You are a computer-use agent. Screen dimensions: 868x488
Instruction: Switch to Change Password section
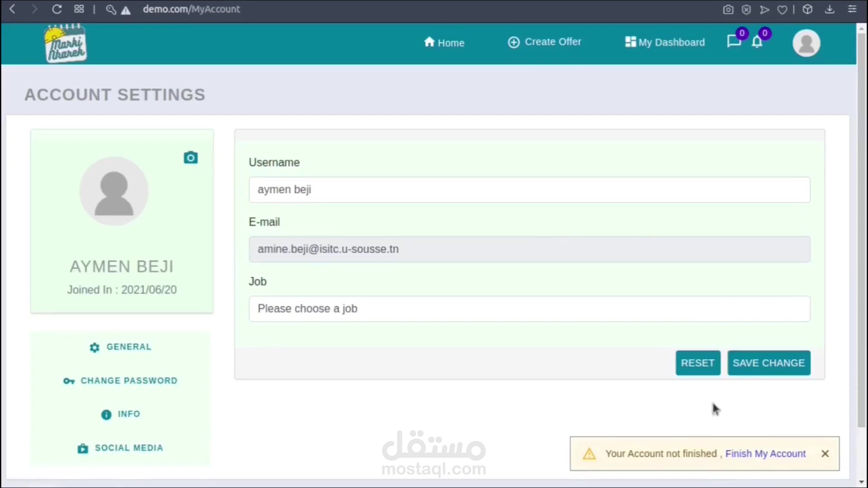click(120, 381)
